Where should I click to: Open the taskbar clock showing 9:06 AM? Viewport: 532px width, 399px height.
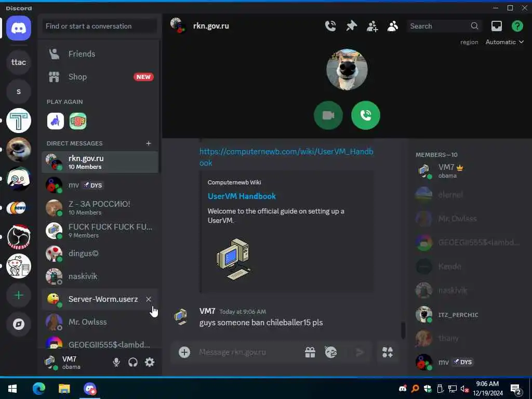pyautogui.click(x=487, y=389)
